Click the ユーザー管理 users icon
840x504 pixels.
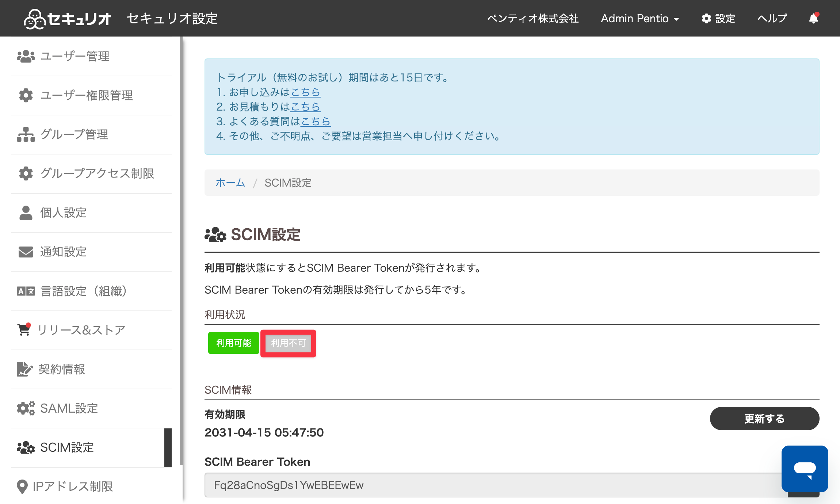26,56
